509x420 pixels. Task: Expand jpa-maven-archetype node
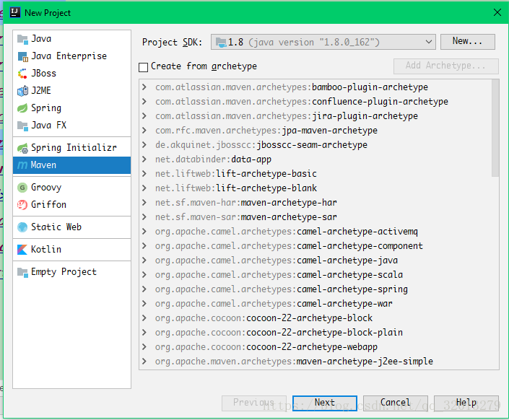(144, 130)
